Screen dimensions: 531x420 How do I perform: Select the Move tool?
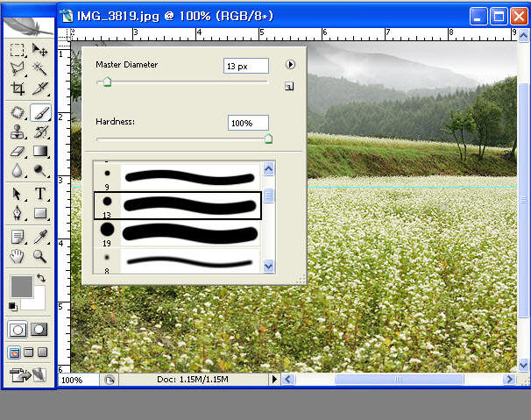click(40, 50)
